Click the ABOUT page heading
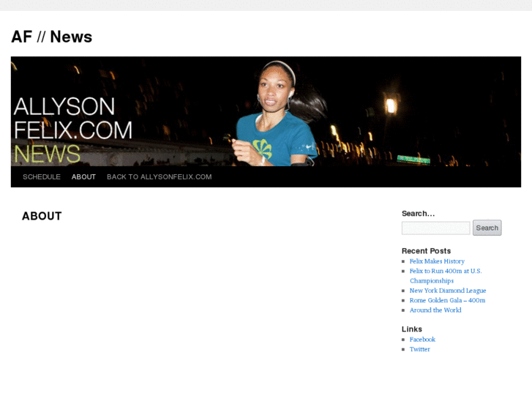The height and width of the screenshot is (399, 532). pos(42,216)
